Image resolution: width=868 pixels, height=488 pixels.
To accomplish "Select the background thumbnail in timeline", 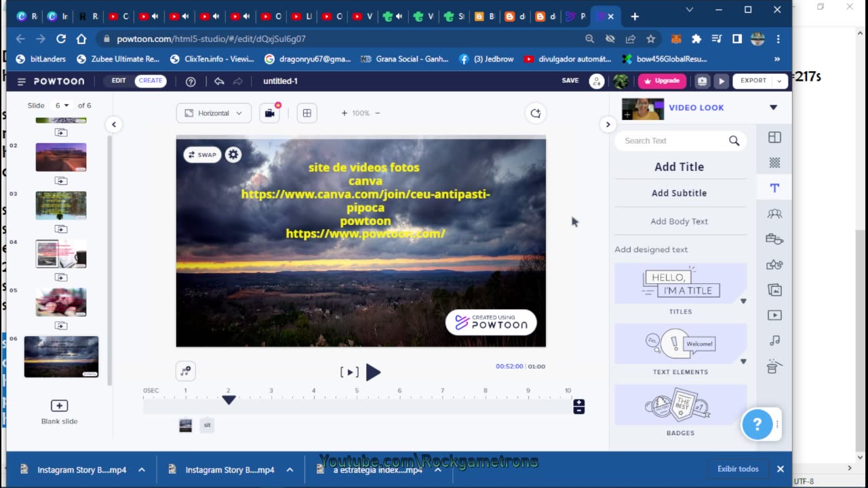I will click(185, 425).
